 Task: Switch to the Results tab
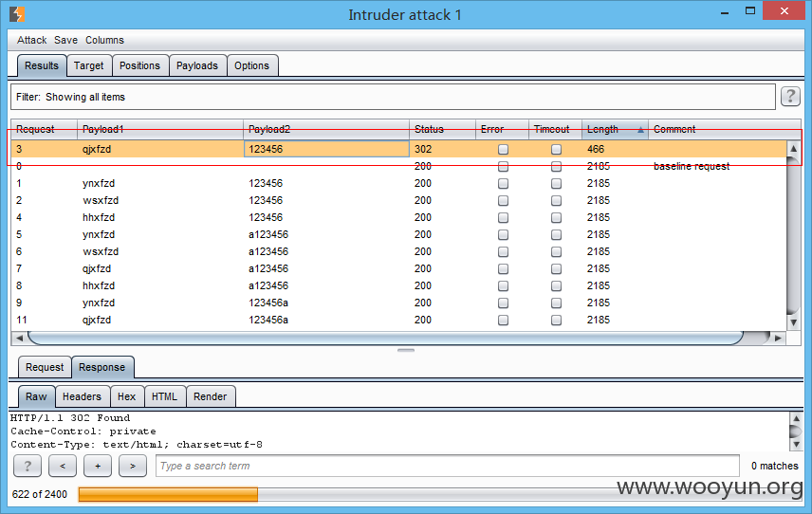point(42,65)
